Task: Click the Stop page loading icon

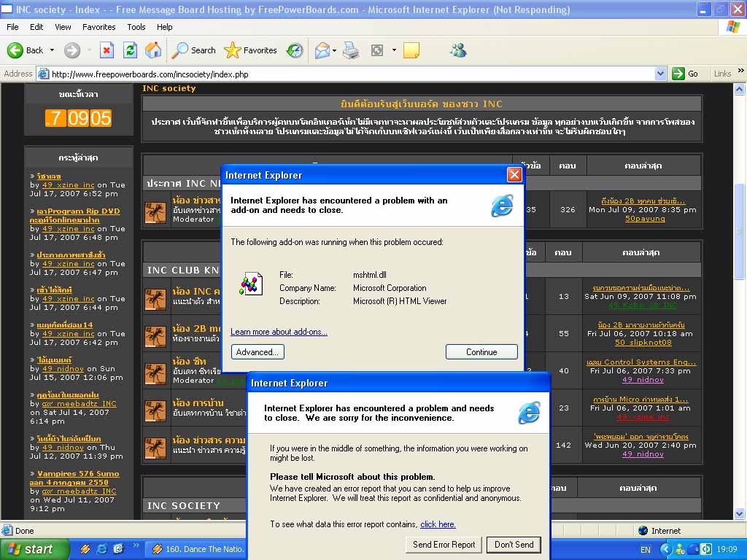Action: click(x=107, y=50)
